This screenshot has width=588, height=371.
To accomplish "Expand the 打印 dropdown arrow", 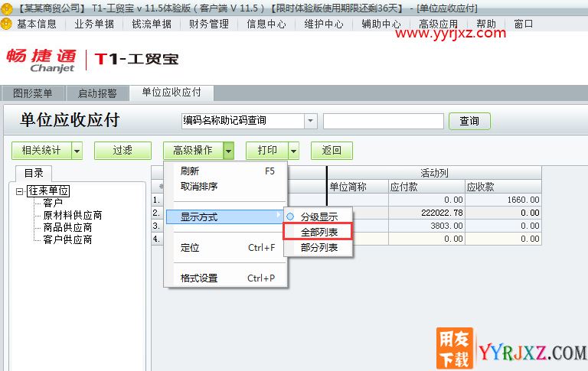I will coord(294,151).
